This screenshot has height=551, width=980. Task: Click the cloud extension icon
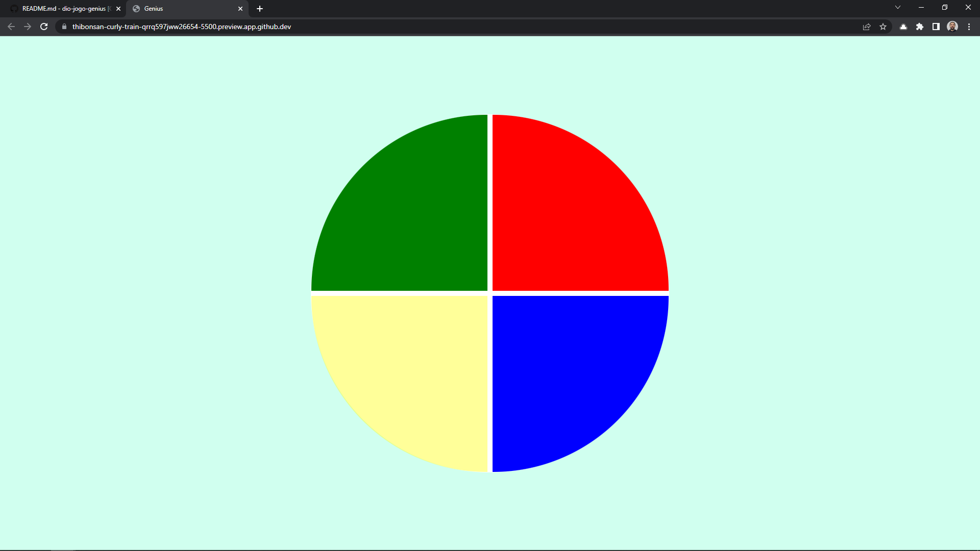tap(903, 27)
